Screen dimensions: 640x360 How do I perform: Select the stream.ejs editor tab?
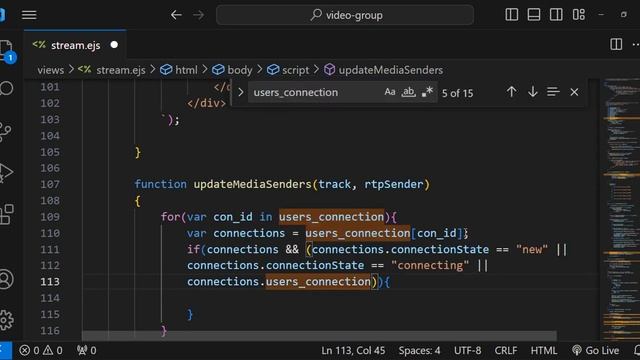point(75,45)
